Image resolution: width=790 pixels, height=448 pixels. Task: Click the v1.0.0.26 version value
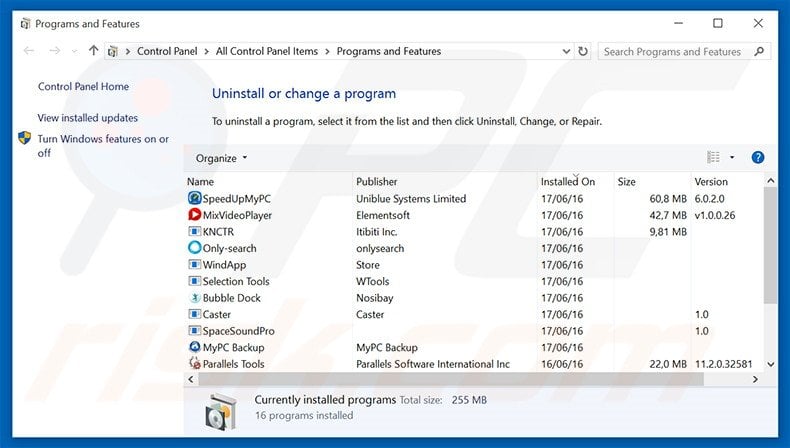(x=715, y=215)
